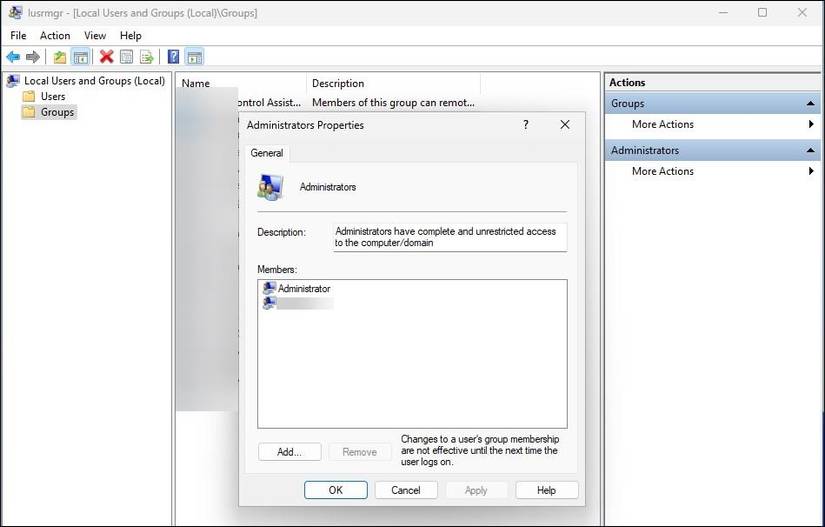Click the Export List toolbar icon
This screenshot has width=825, height=527.
pos(147,57)
